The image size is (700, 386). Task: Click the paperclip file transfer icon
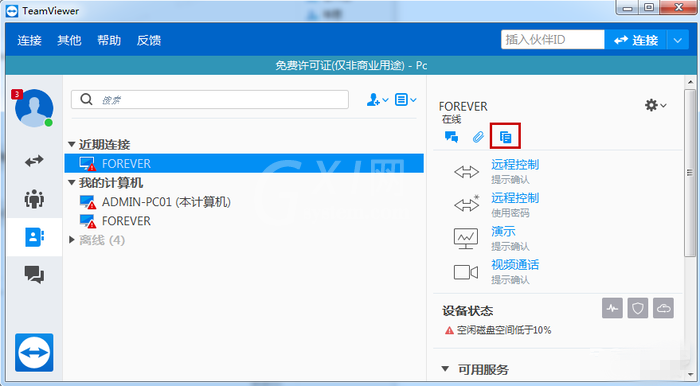point(478,137)
